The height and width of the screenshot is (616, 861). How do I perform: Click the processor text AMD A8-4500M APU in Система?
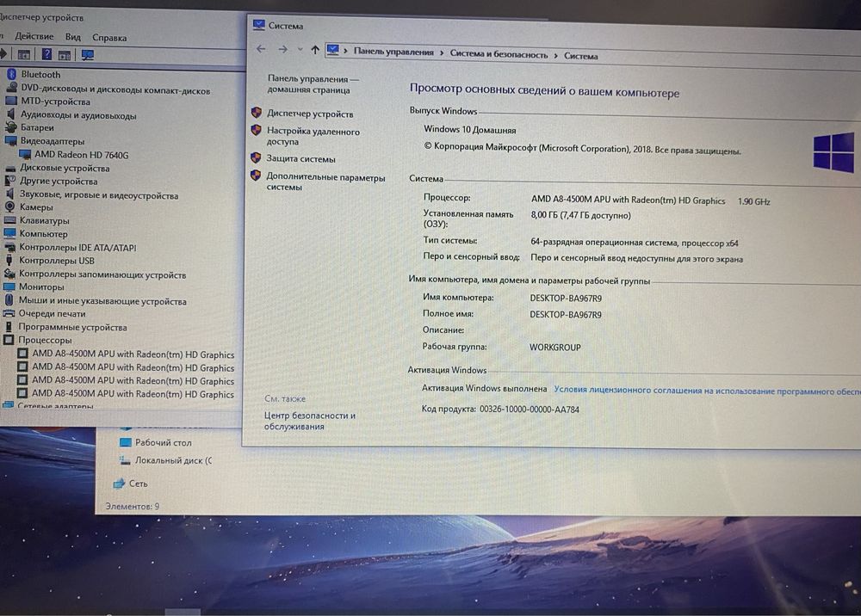point(628,200)
